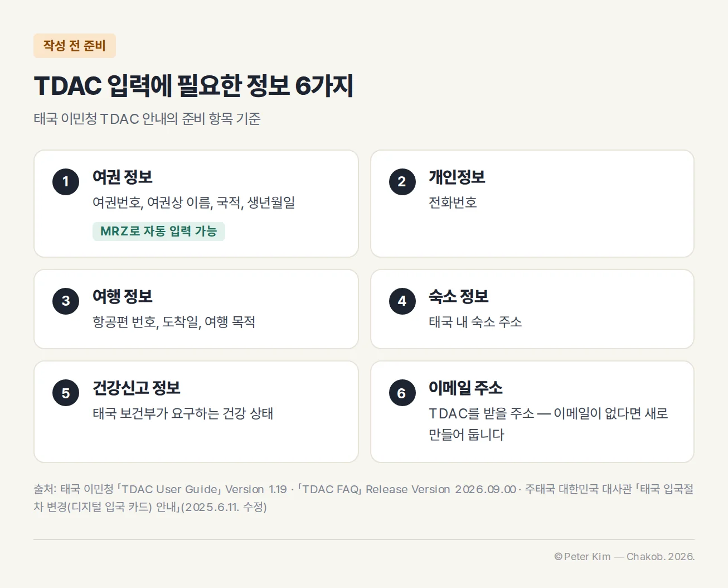Select the title 'TDAC 입력에 필요한 정보 6가지'
Viewport: 728px width, 588px height.
coord(193,86)
